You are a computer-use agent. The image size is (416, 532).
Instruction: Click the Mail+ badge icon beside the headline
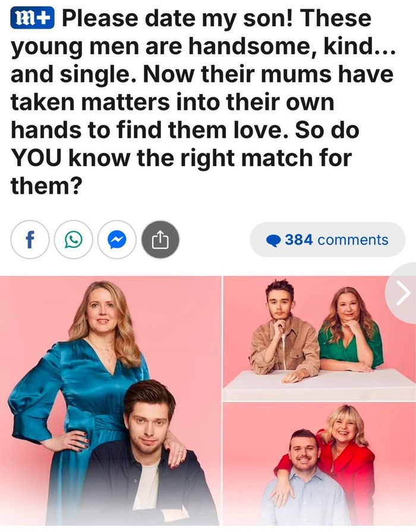(x=32, y=18)
